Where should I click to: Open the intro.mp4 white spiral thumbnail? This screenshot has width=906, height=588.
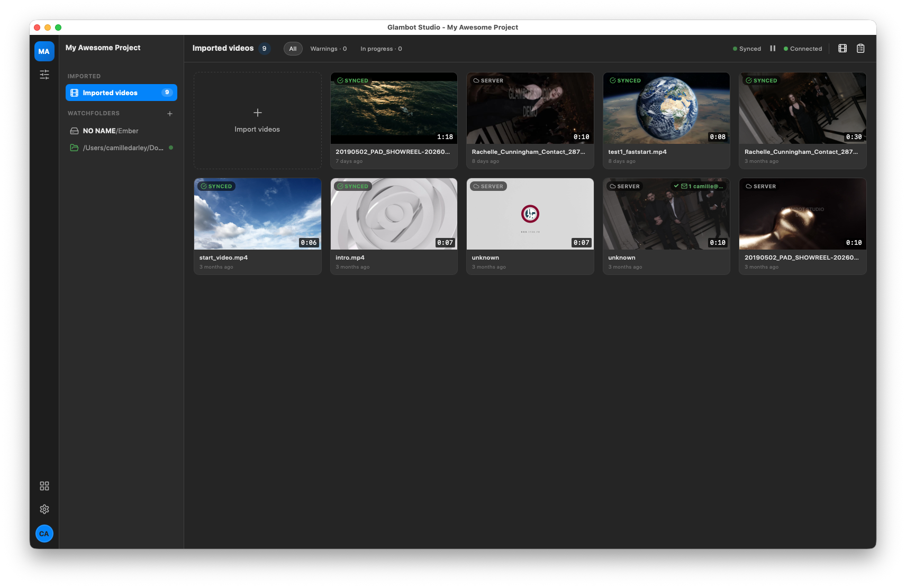tap(394, 214)
